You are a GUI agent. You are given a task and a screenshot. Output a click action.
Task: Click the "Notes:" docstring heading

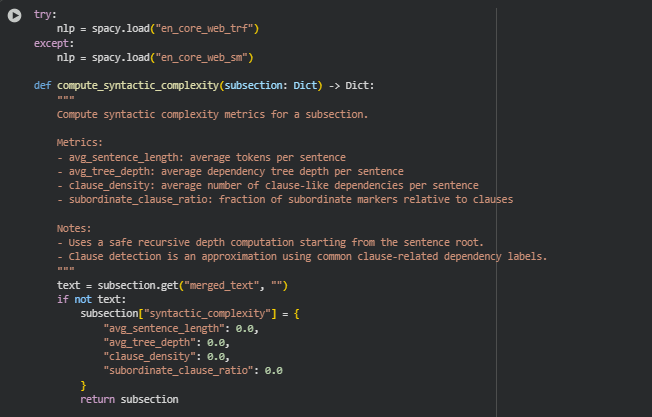tap(78, 228)
